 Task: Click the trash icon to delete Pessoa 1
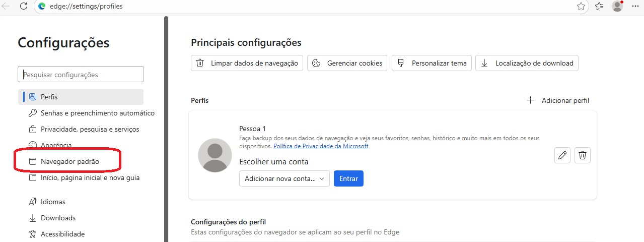583,155
